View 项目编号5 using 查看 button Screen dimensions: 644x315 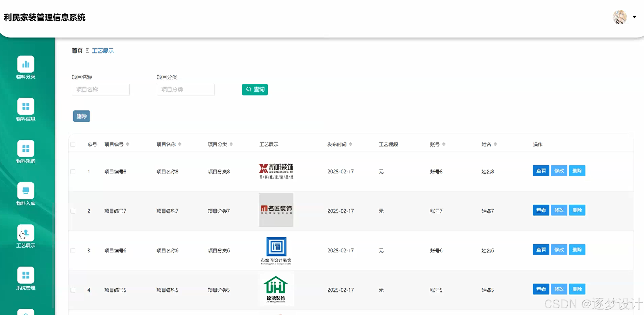pyautogui.click(x=541, y=289)
